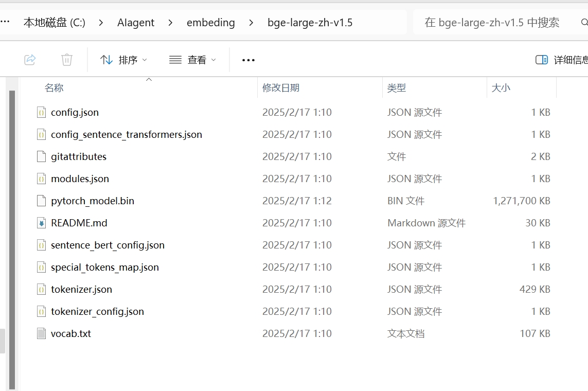Expand chevron after 本地磁盘 (C:)
The image size is (588, 391).
click(x=100, y=23)
